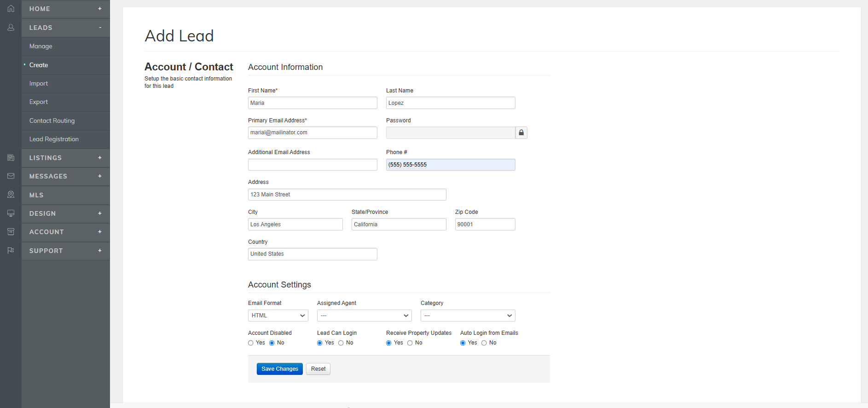The width and height of the screenshot is (868, 408).
Task: Select No for Lead Can Login
Action: (x=341, y=343)
